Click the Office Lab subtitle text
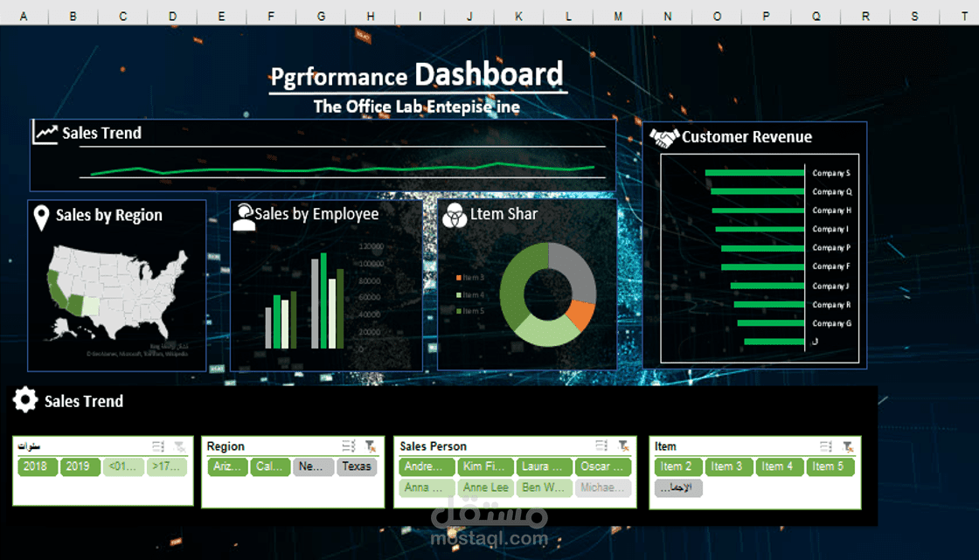 click(x=416, y=107)
